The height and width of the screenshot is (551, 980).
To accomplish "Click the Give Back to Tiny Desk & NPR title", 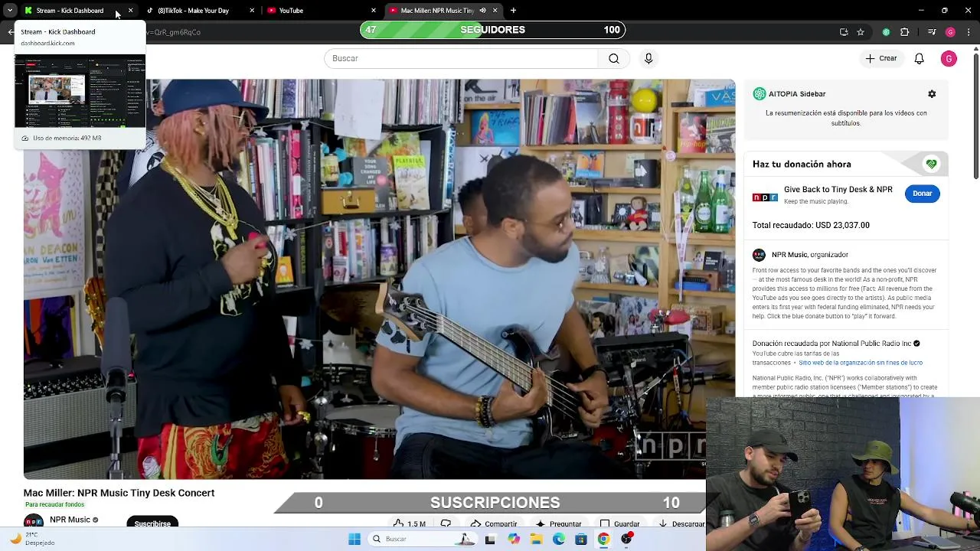I will pos(838,190).
